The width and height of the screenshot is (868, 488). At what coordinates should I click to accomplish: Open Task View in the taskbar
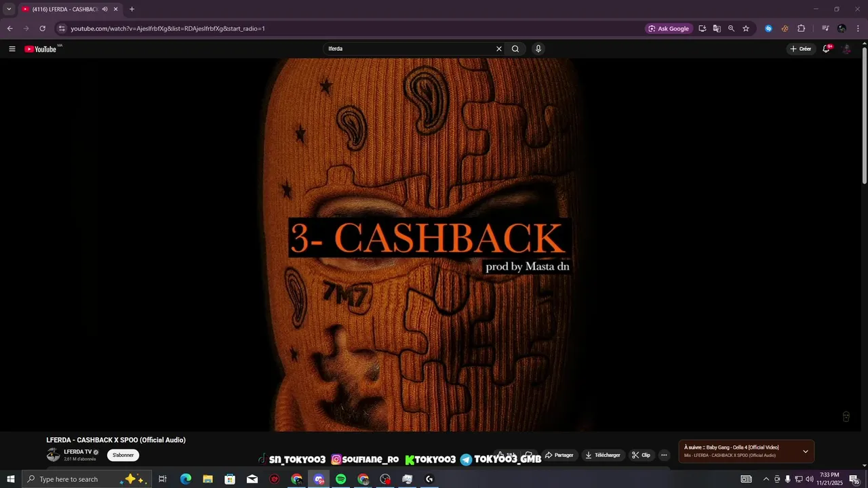[163, 479]
